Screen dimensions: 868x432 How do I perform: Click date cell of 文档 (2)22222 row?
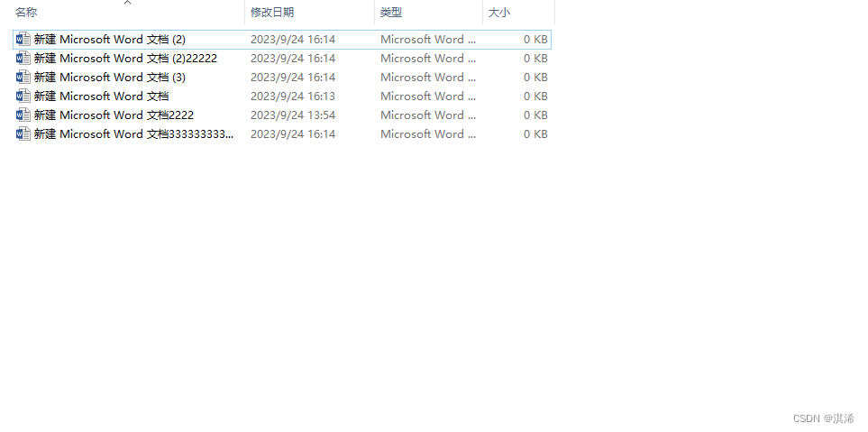tap(293, 58)
